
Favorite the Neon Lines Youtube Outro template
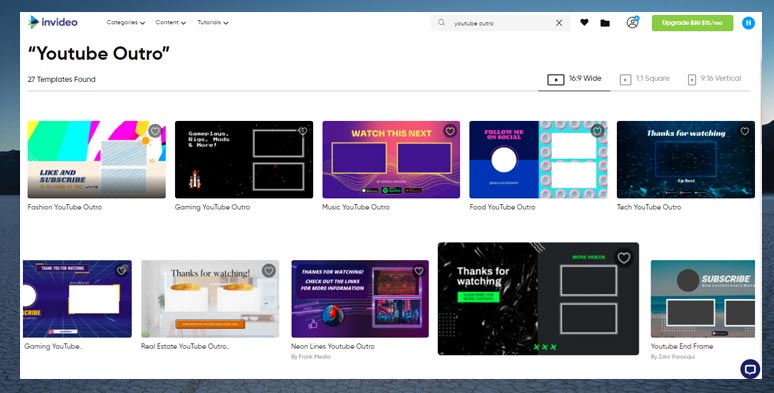click(419, 271)
